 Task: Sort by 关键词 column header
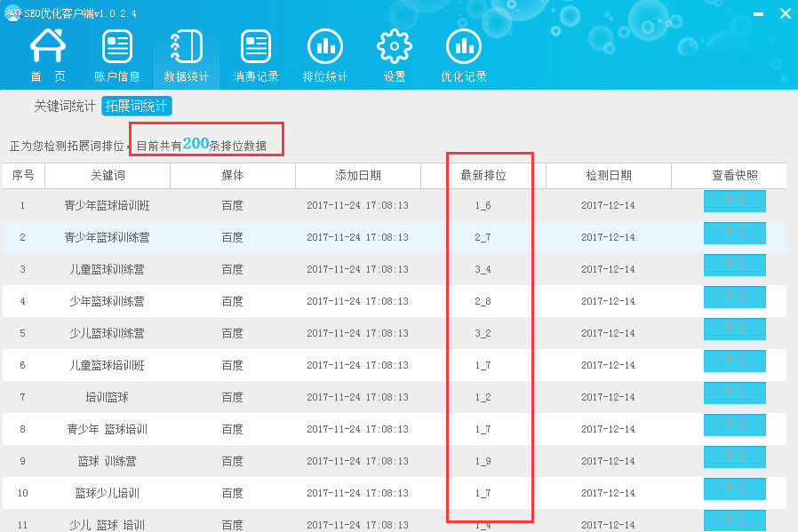tap(108, 176)
